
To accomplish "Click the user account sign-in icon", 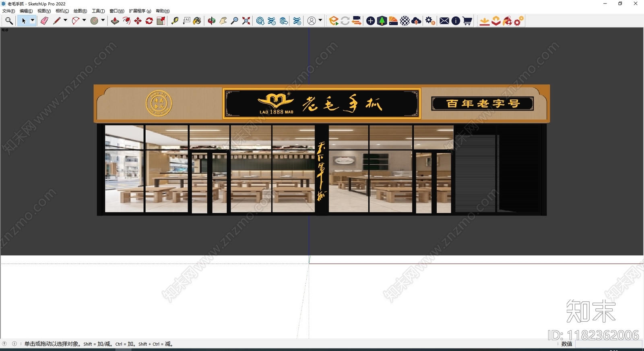I will click(x=312, y=21).
